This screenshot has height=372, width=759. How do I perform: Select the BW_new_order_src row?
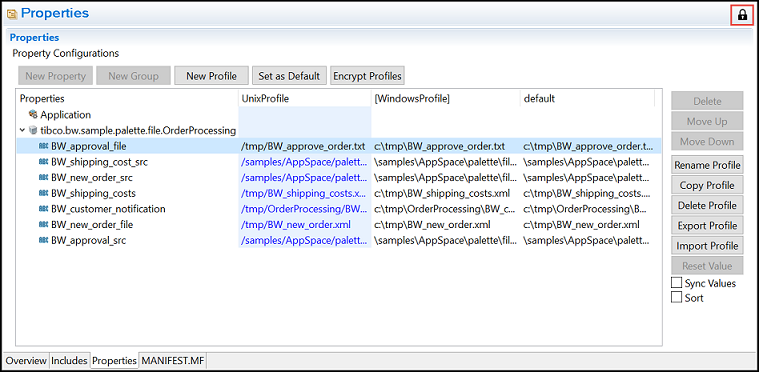pyautogui.click(x=339, y=178)
